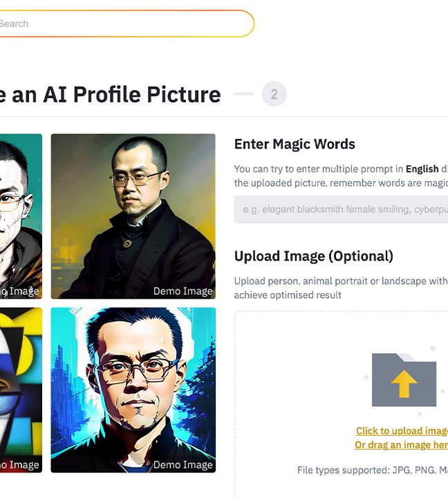Focus the magic words prompt input
Image resolution: width=448 pixels, height=498 pixels.
(341, 210)
